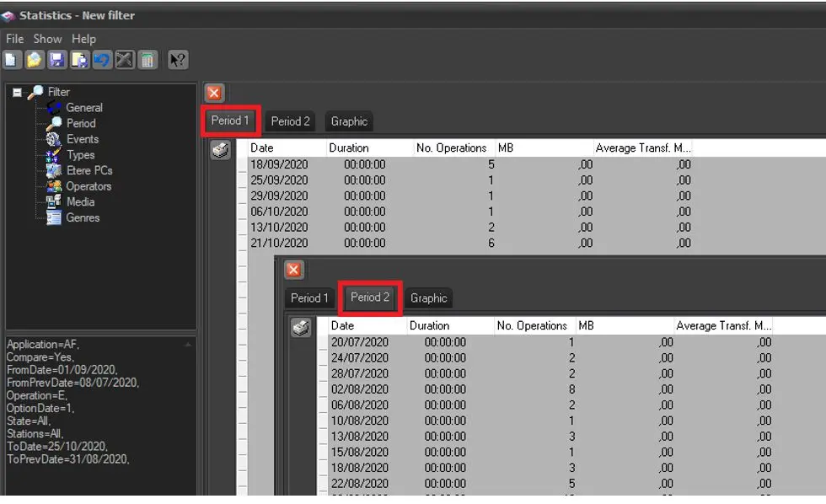The image size is (826, 504).
Task: Select the General filter tree item
Action: pyautogui.click(x=83, y=108)
